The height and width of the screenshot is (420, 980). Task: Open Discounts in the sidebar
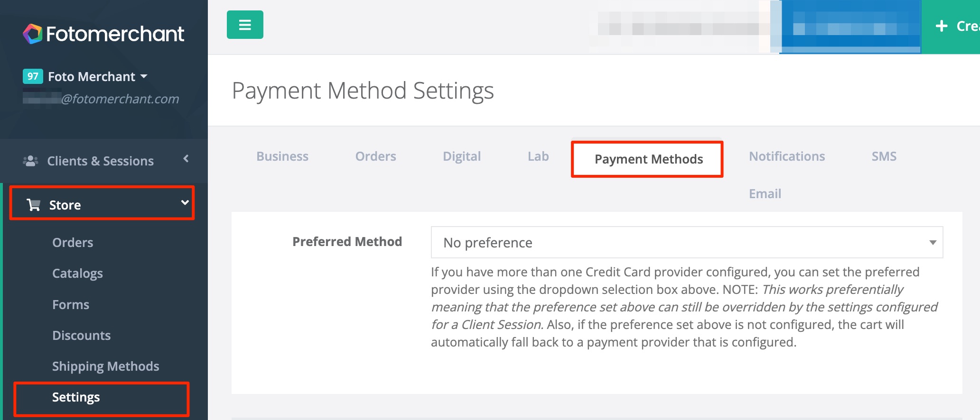82,336
